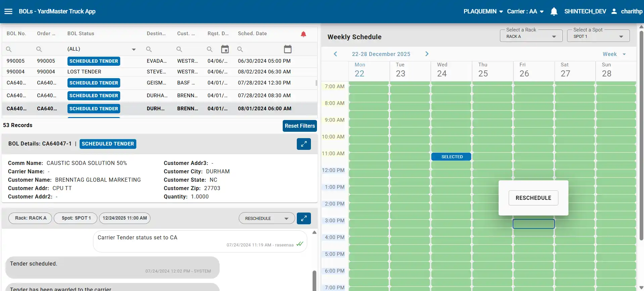Viewport: 644px width, 291px height.
Task: Click the Reset Filters button
Action: [300, 126]
